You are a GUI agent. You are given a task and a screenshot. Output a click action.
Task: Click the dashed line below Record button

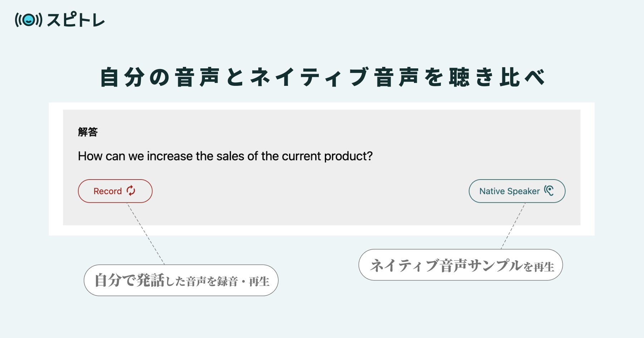146,234
